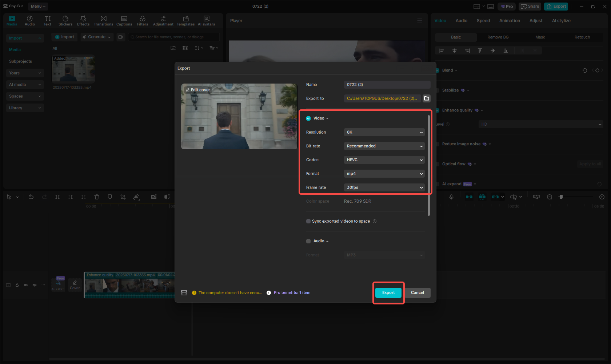
Task: Open the Transitions panel
Action: pos(103,20)
